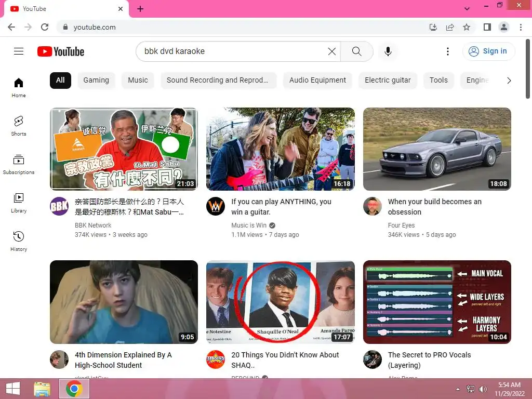
Task: Open the BBK Network channel name link
Action: tap(93, 225)
